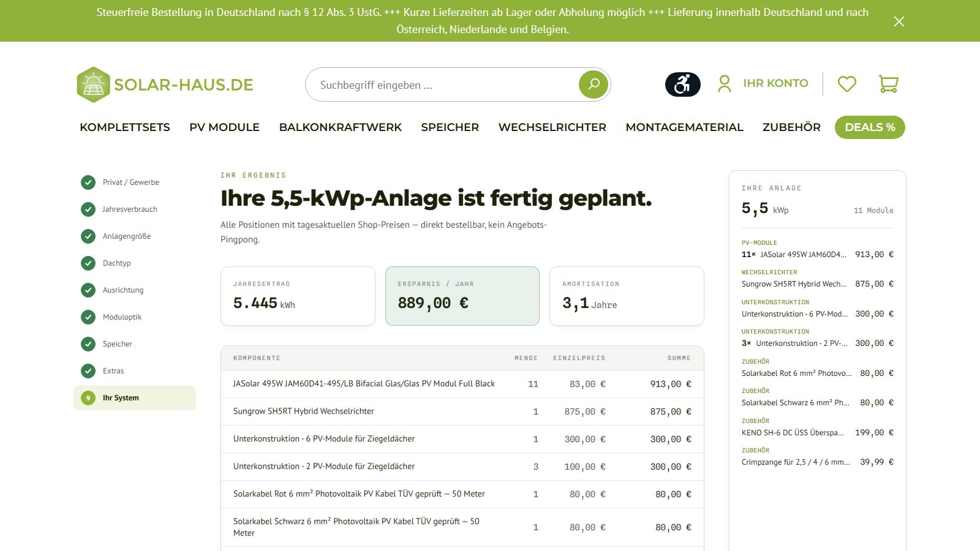Select the Ihr System step
The image size is (980, 551).
click(135, 398)
